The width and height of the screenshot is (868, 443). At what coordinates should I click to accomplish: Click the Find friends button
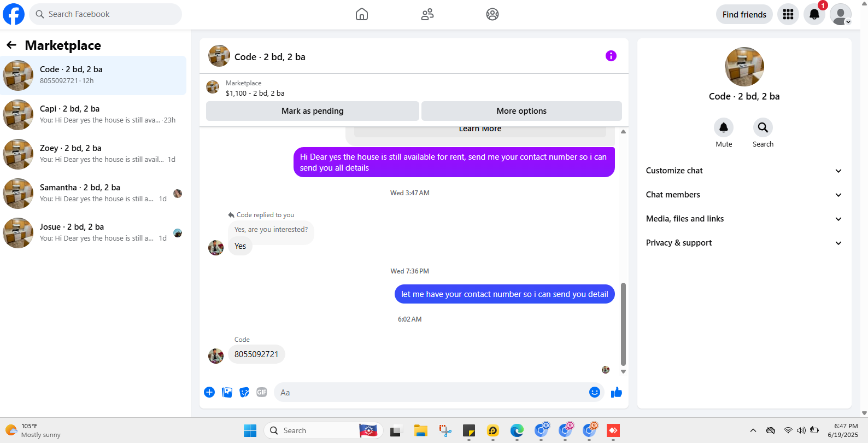(x=744, y=14)
